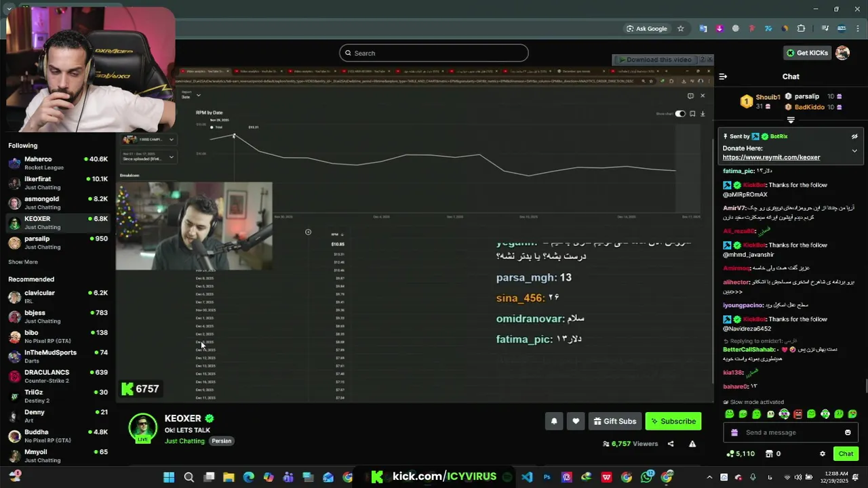
Task: Open InTheMudSports recommended channel
Action: (58, 356)
